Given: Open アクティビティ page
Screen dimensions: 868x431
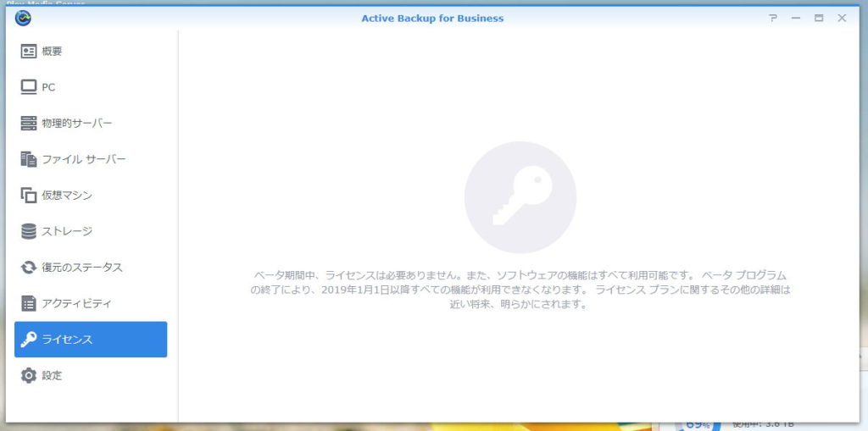Looking at the screenshot, I should 91,303.
